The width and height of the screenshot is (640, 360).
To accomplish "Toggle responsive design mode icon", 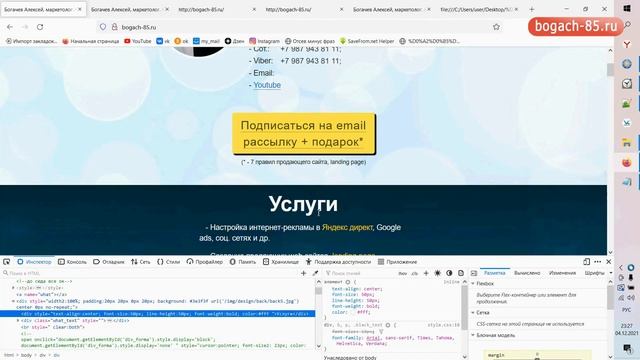I will 587,262.
